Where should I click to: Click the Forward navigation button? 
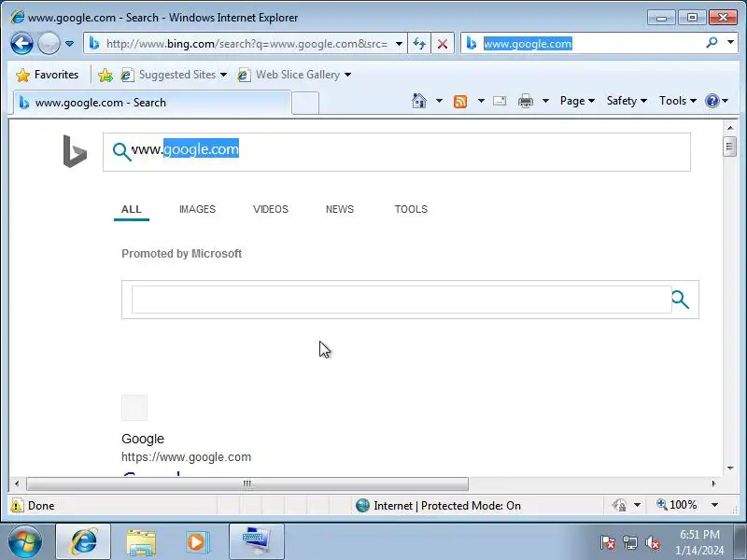[49, 44]
